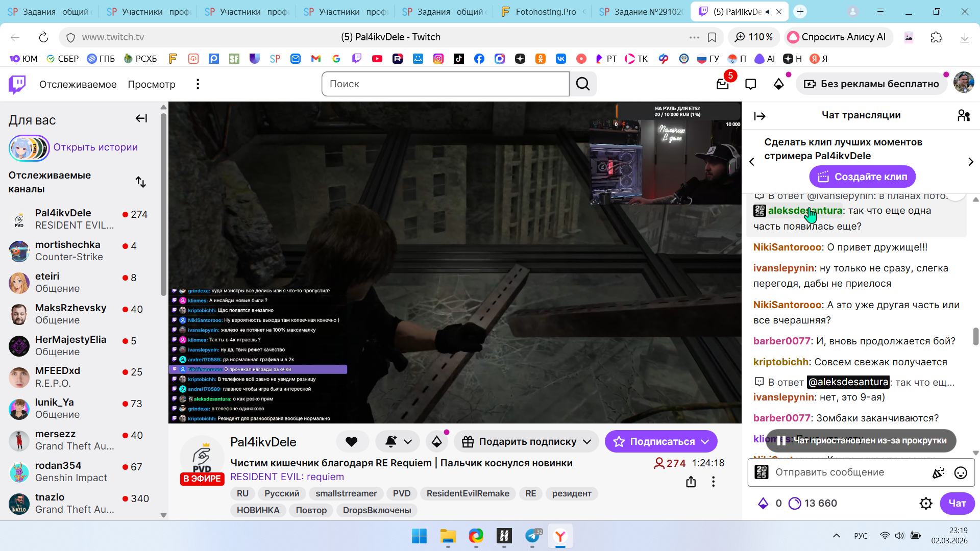This screenshot has height=551, width=980.
Task: Expand Подарить подписку dropdown arrow
Action: point(587,442)
